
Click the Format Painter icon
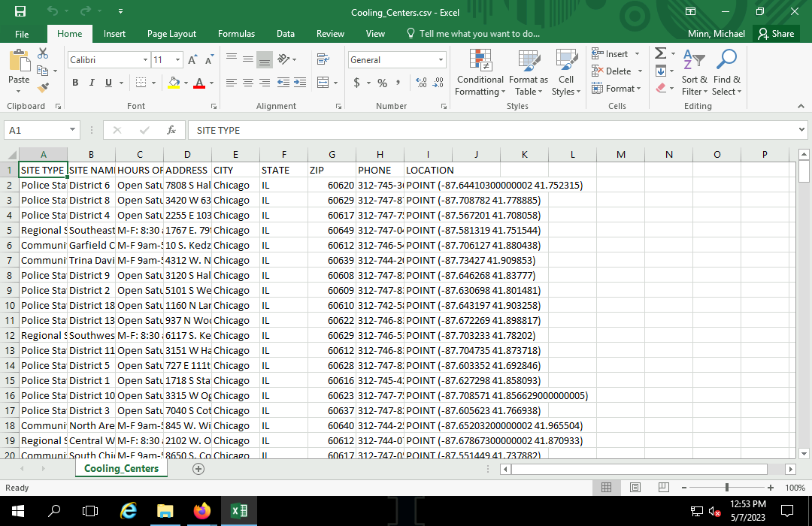43,87
